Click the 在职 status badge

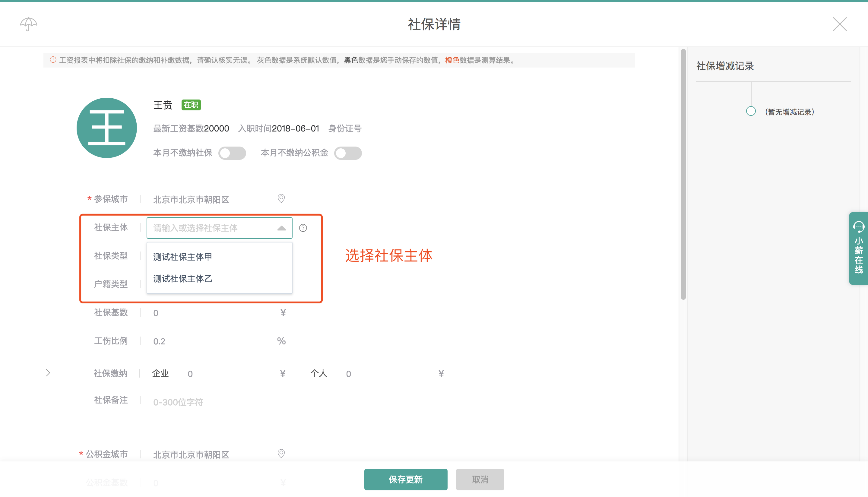tap(191, 105)
